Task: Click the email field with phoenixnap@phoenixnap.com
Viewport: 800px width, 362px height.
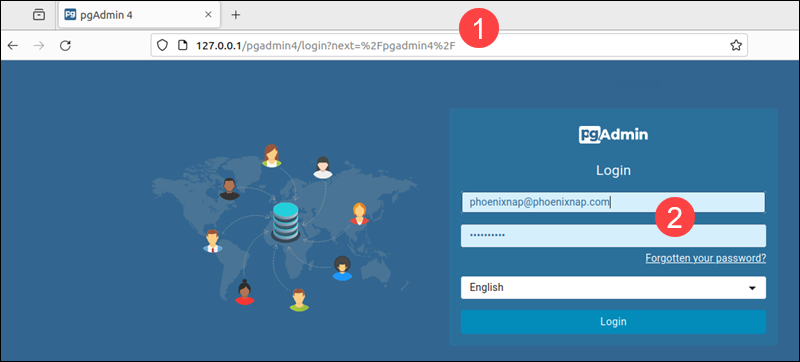Action: pos(613,202)
